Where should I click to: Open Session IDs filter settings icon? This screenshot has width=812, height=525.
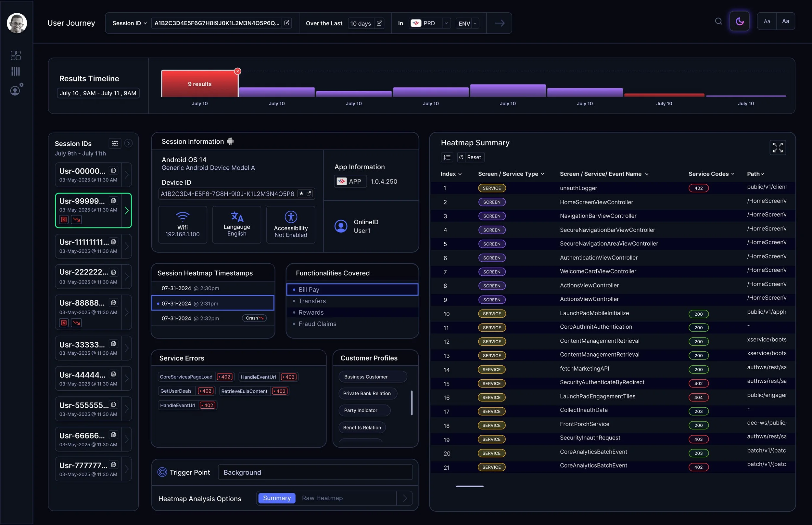click(x=115, y=144)
